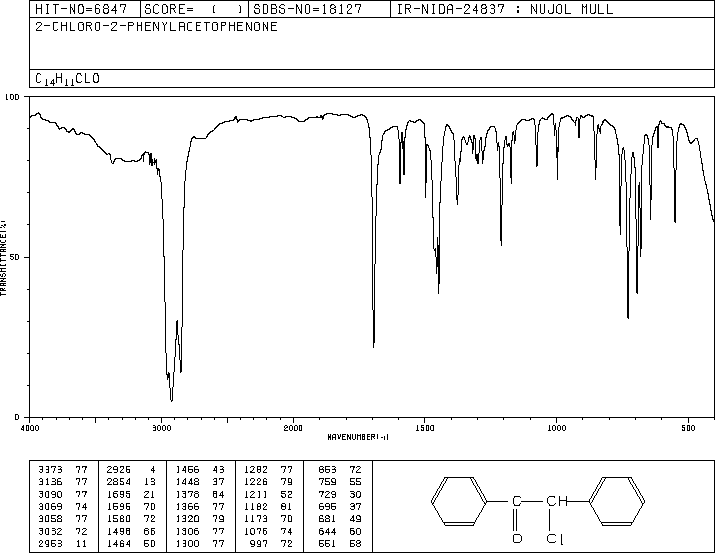Image resolution: width=715 pixels, height=553 pixels.
Task: Select peak table entry 1580
Action: (131, 519)
